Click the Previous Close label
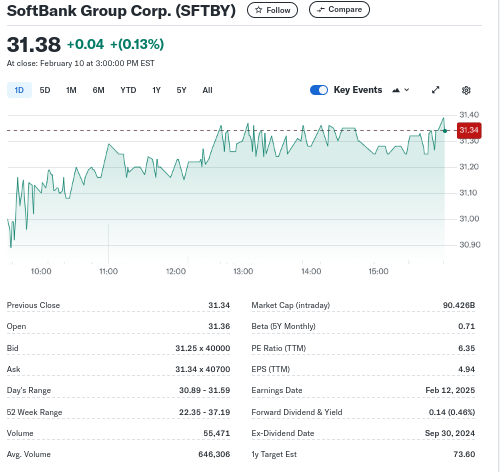The height and width of the screenshot is (472, 500). 33,305
